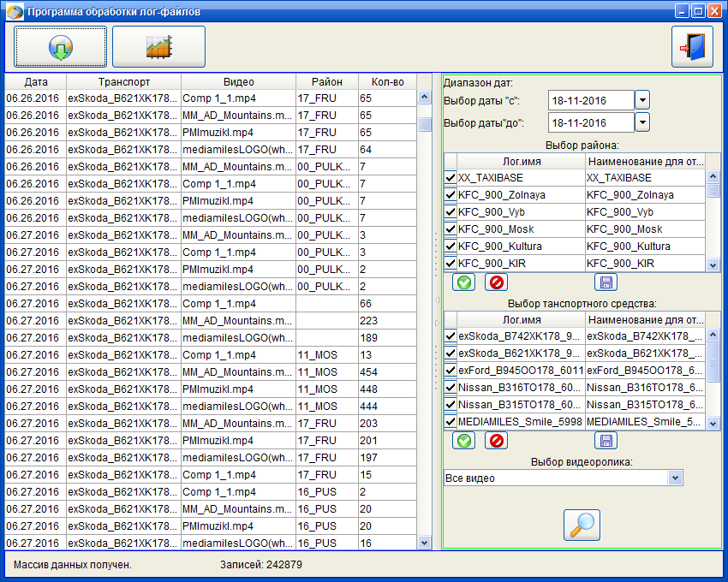Toggle MEDIAMILES_Smile_5998 vehicle checkbox
The height and width of the screenshot is (582, 728).
tap(450, 422)
